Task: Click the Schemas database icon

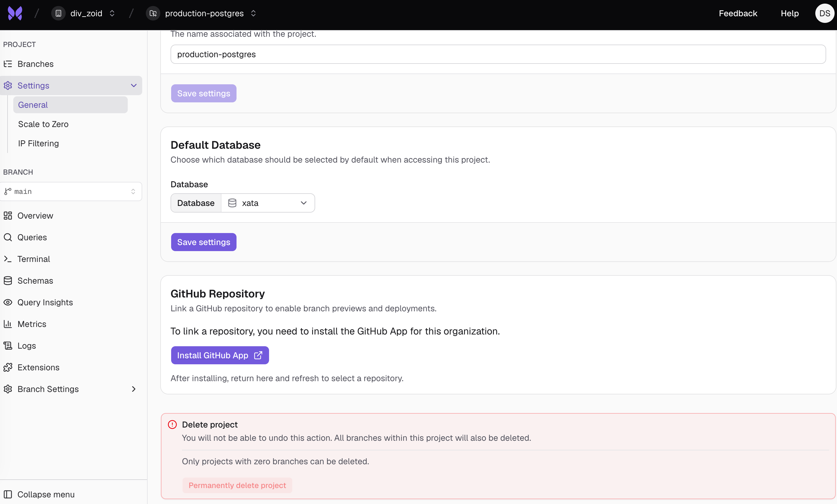Action: pyautogui.click(x=8, y=281)
